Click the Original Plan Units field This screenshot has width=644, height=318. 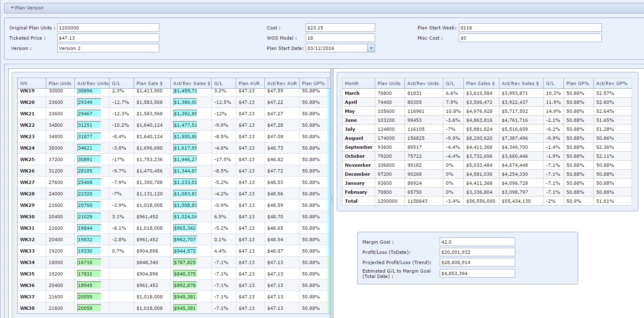point(108,28)
